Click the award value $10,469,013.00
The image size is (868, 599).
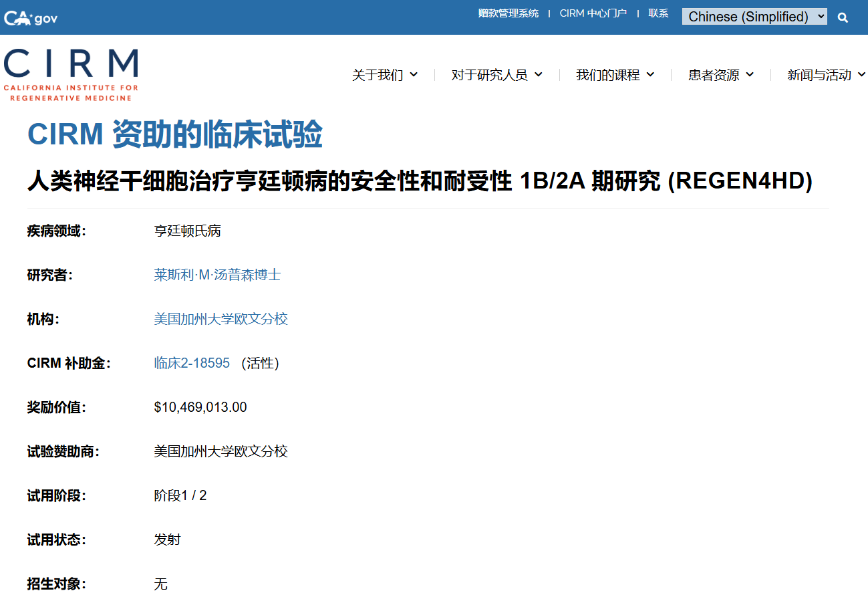(x=200, y=407)
